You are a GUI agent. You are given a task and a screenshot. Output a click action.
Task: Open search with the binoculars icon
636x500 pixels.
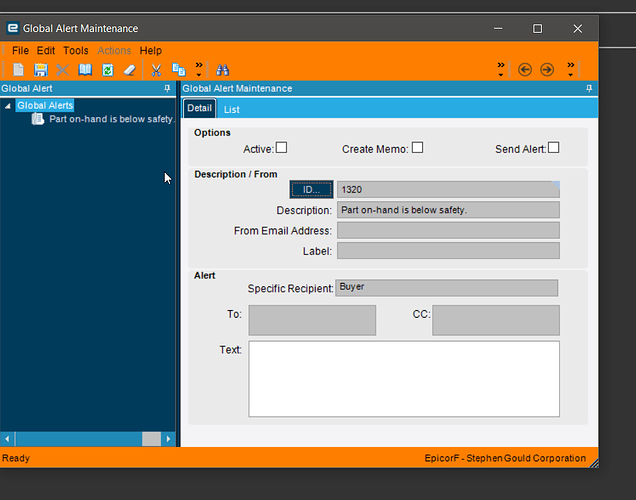[222, 70]
